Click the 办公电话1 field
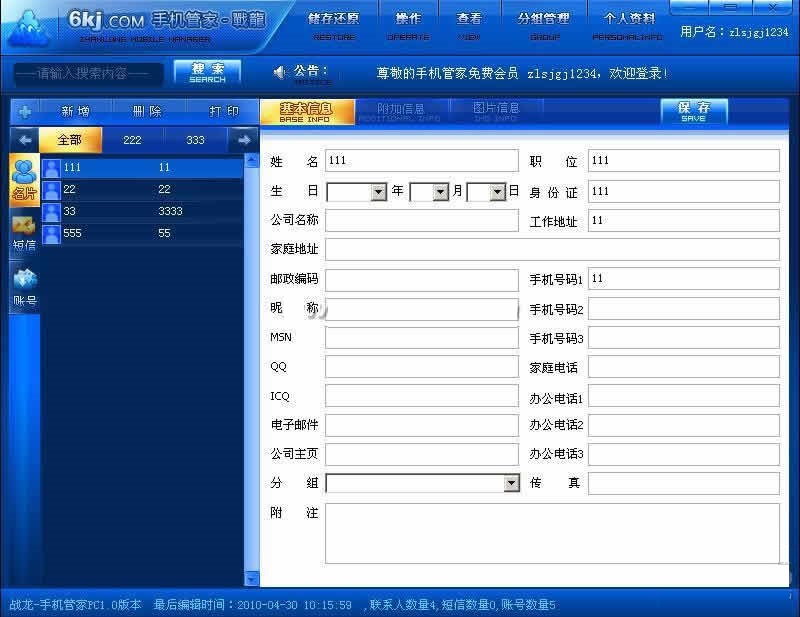 click(684, 396)
